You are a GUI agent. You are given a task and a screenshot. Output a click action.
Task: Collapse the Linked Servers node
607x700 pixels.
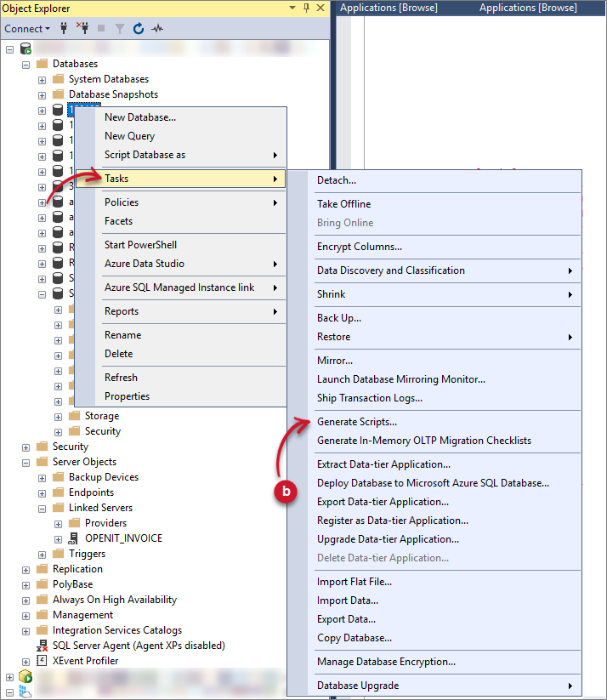[x=42, y=508]
